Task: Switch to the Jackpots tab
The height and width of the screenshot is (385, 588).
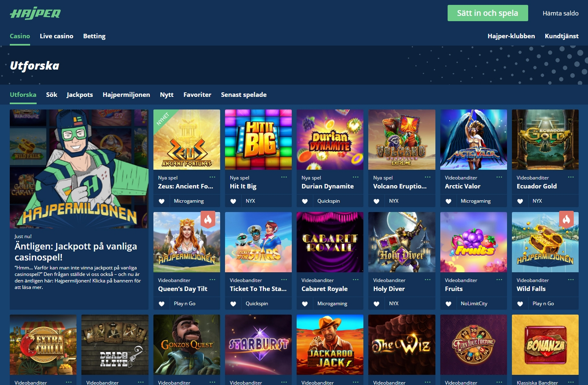Action: 80,94
